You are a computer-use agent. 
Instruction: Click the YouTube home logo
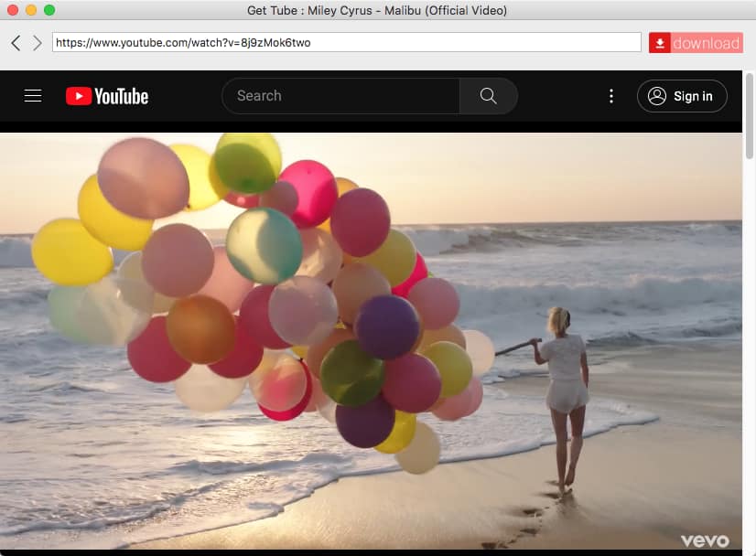pyautogui.click(x=107, y=95)
